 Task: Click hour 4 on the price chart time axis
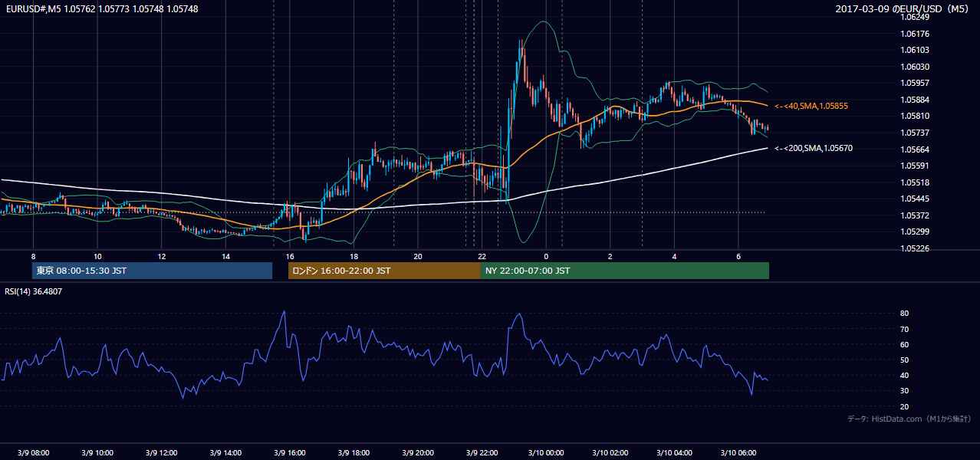click(674, 256)
